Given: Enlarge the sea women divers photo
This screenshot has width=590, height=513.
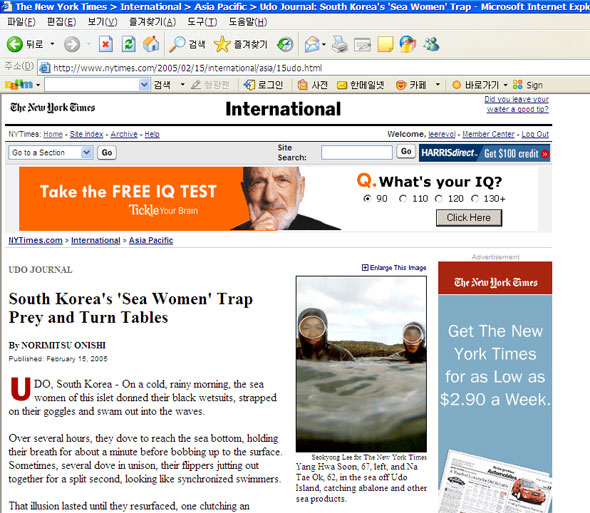Looking at the screenshot, I should click(x=394, y=268).
